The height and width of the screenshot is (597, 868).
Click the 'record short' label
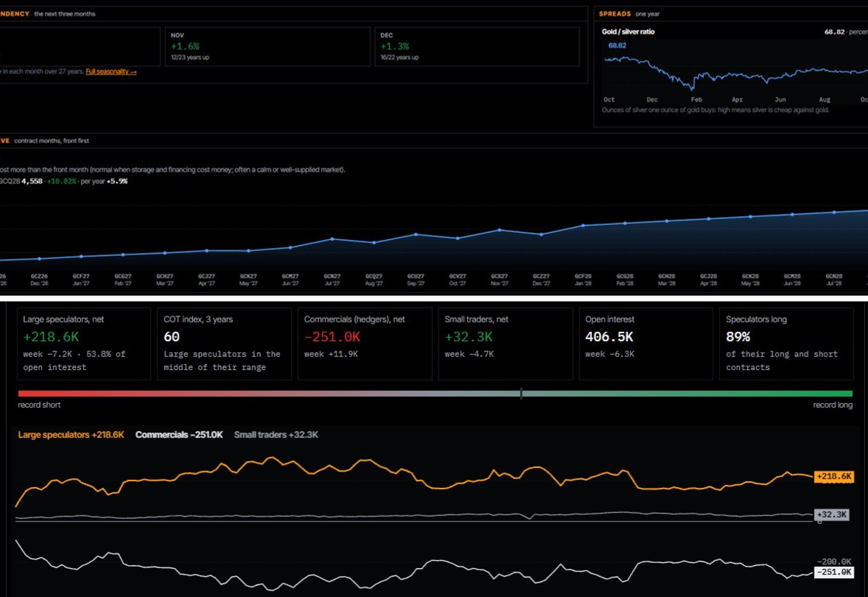tap(39, 405)
